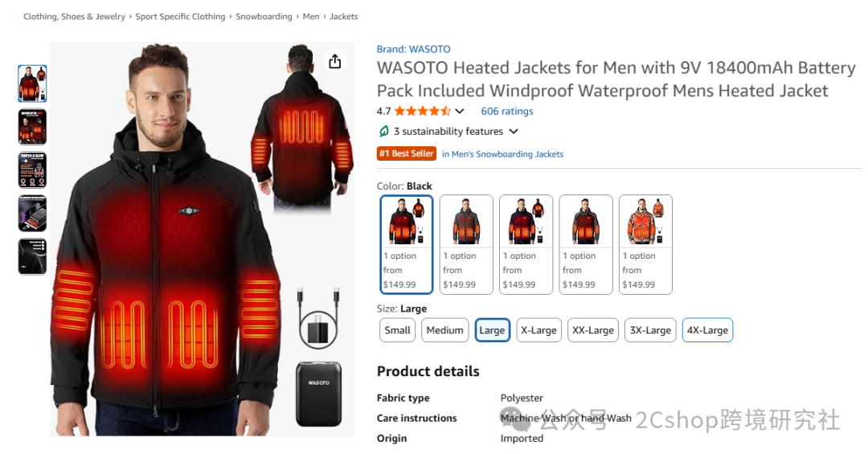The width and height of the screenshot is (868, 454).
Task: Click the star rating icons
Action: click(423, 111)
